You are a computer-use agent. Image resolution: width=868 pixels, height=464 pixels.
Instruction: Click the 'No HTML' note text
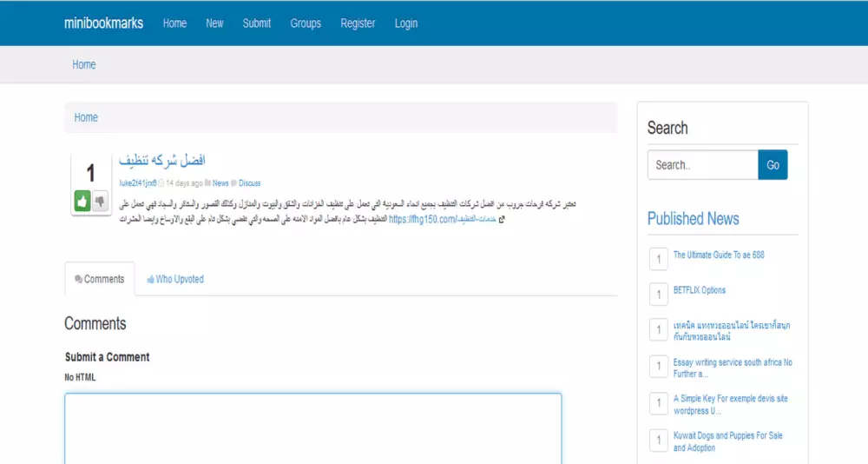point(80,377)
